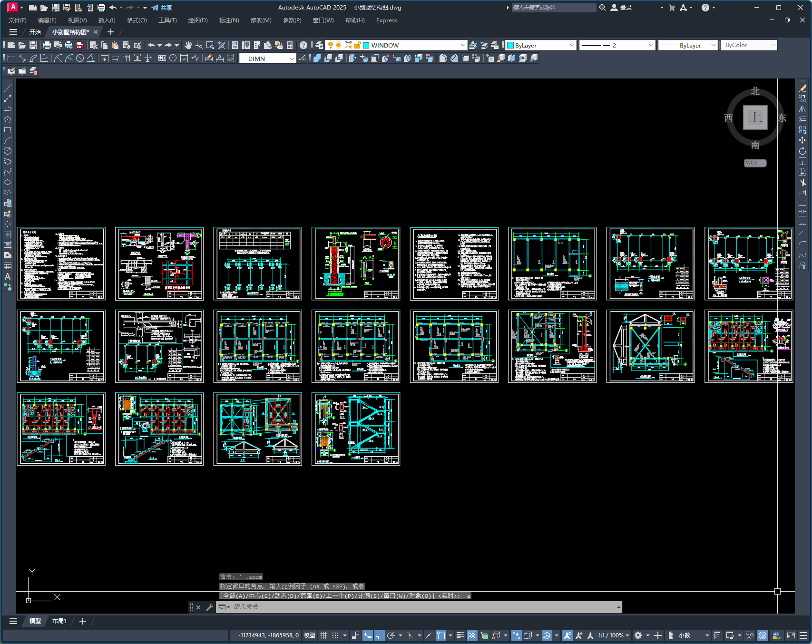
Task: Click the search keyword input box
Action: pos(554,8)
